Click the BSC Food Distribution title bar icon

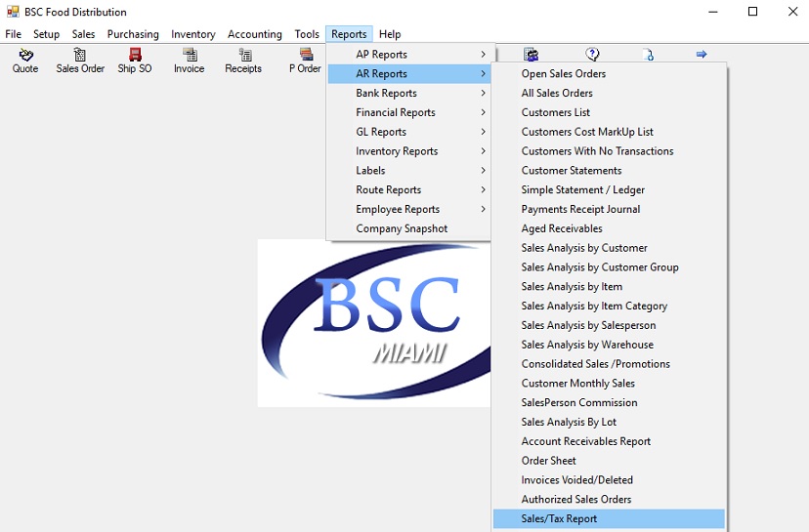coord(13,12)
